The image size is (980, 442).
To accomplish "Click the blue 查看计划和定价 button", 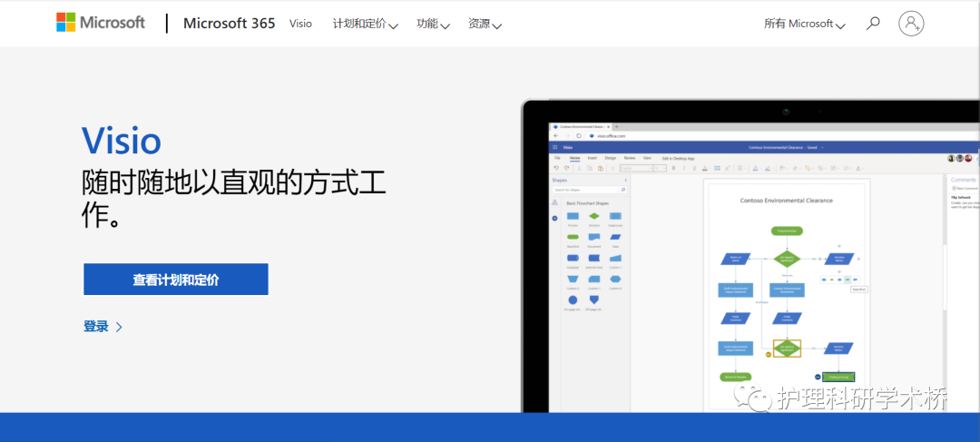I will click(176, 280).
